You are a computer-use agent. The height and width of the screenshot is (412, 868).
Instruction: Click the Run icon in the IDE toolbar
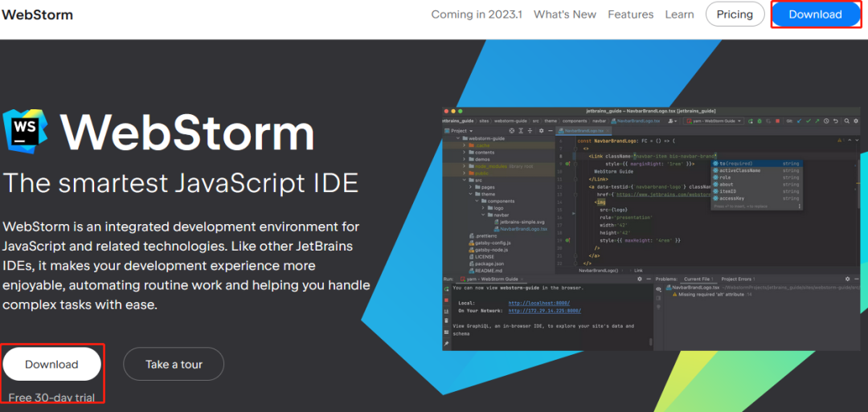(751, 121)
